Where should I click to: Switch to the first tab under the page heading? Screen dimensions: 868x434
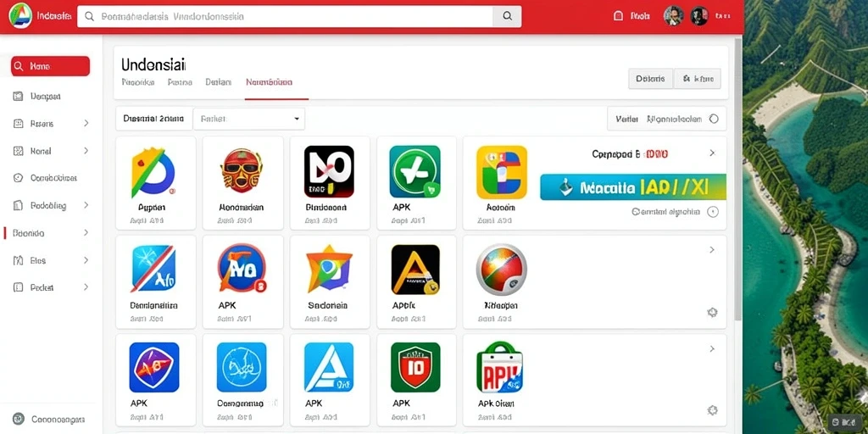click(138, 82)
